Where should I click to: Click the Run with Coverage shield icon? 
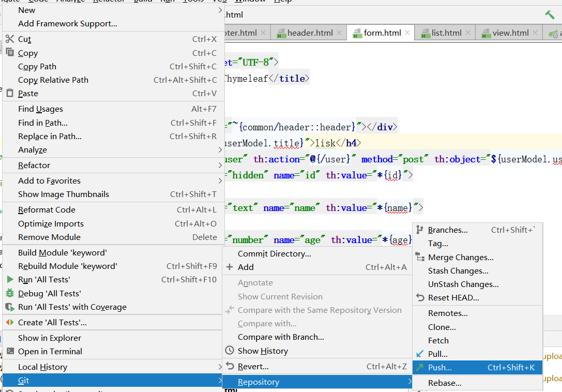coord(10,307)
